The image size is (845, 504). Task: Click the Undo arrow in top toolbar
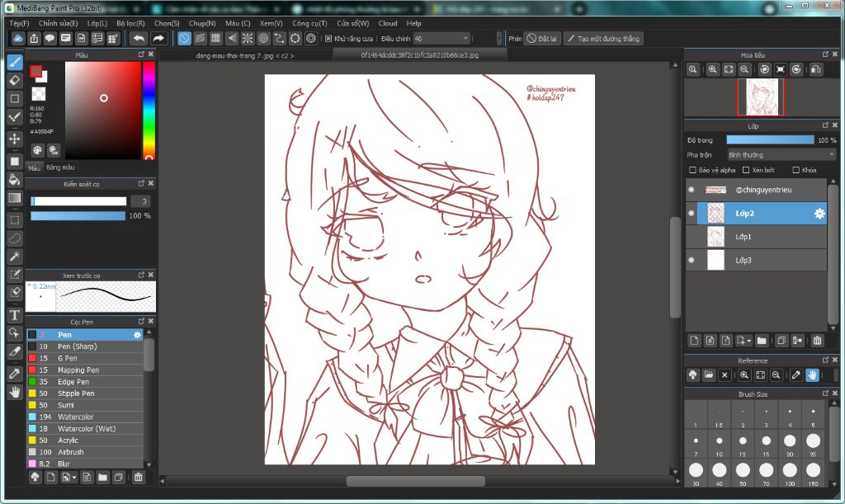click(x=139, y=38)
